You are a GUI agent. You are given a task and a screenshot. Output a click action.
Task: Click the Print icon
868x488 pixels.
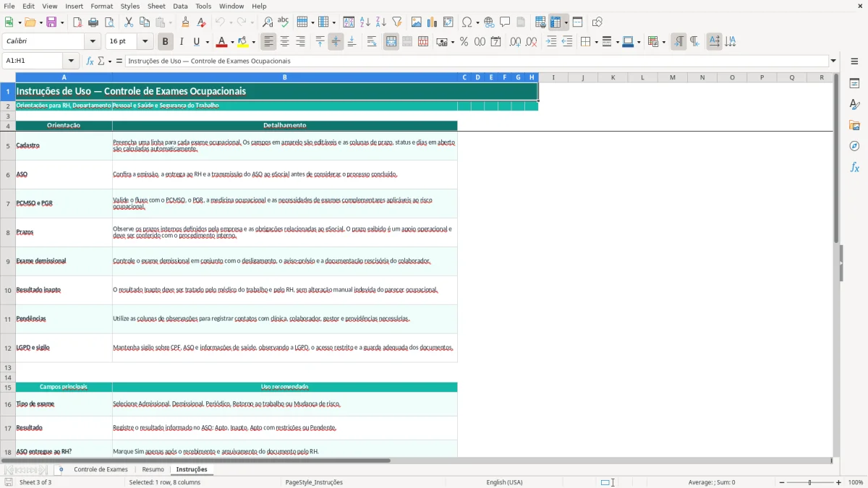point(93,22)
